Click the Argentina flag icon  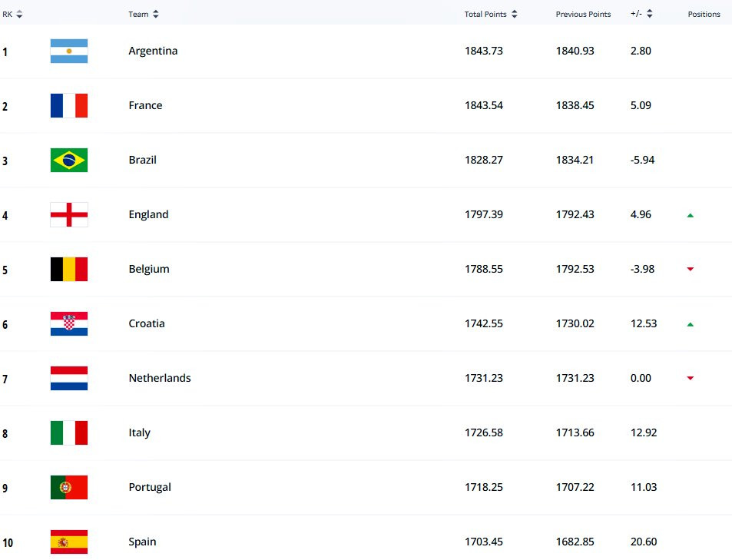tap(69, 51)
